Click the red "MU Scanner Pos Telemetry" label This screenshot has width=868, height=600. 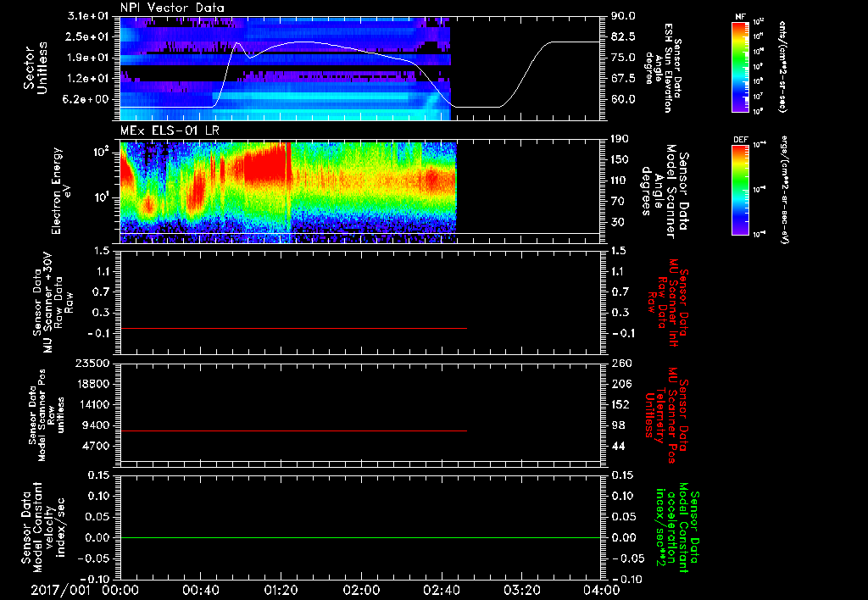[x=666, y=416]
